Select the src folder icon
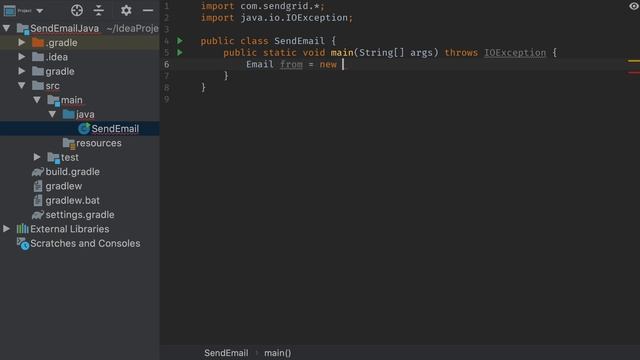This screenshot has width=640, height=360. pyautogui.click(x=38, y=85)
